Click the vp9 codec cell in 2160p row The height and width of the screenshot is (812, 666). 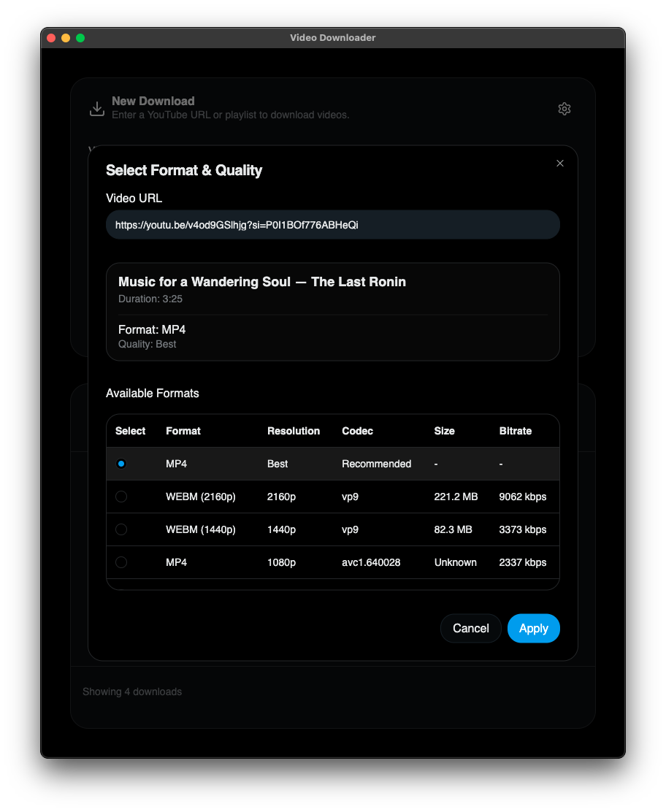coord(350,497)
